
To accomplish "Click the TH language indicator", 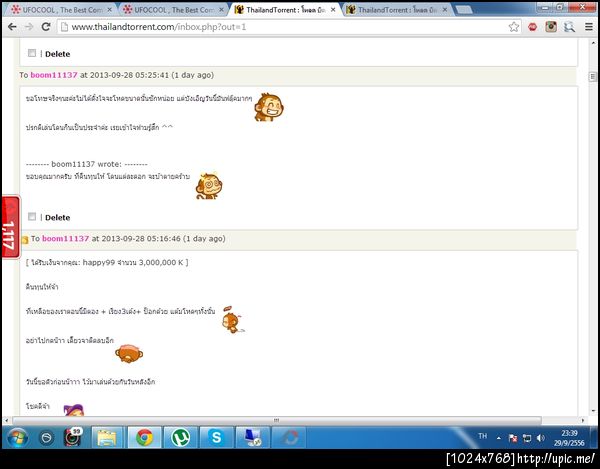I will (483, 436).
